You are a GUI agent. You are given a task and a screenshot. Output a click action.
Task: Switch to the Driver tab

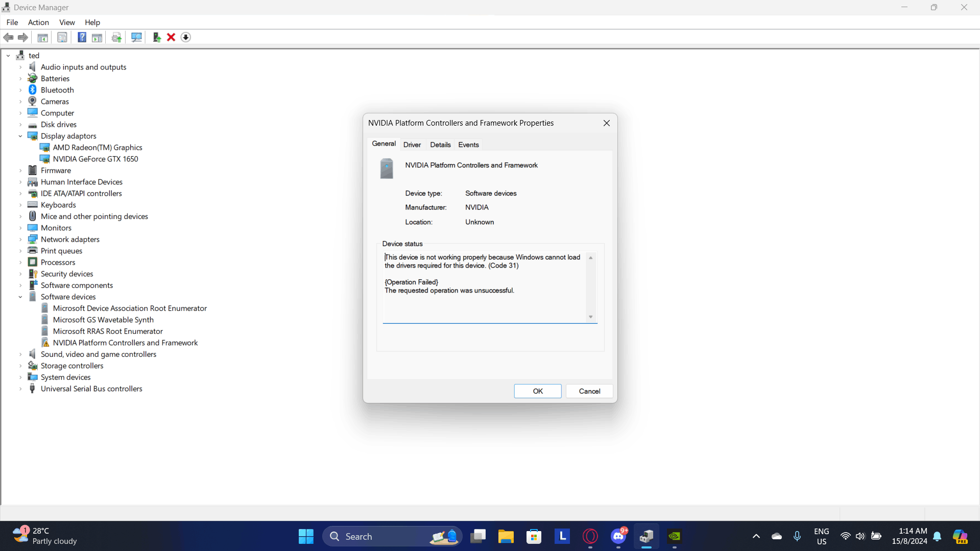click(412, 145)
